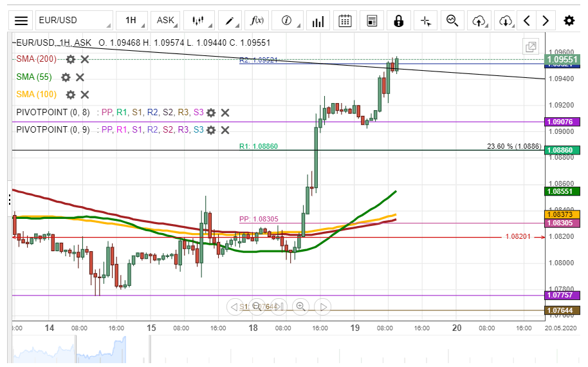Screen dimensions: 588x367
Task: Click the cloud download icon
Action: (506, 20)
